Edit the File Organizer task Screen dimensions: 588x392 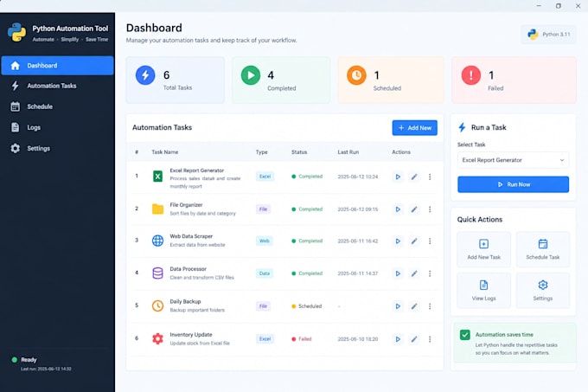point(414,209)
